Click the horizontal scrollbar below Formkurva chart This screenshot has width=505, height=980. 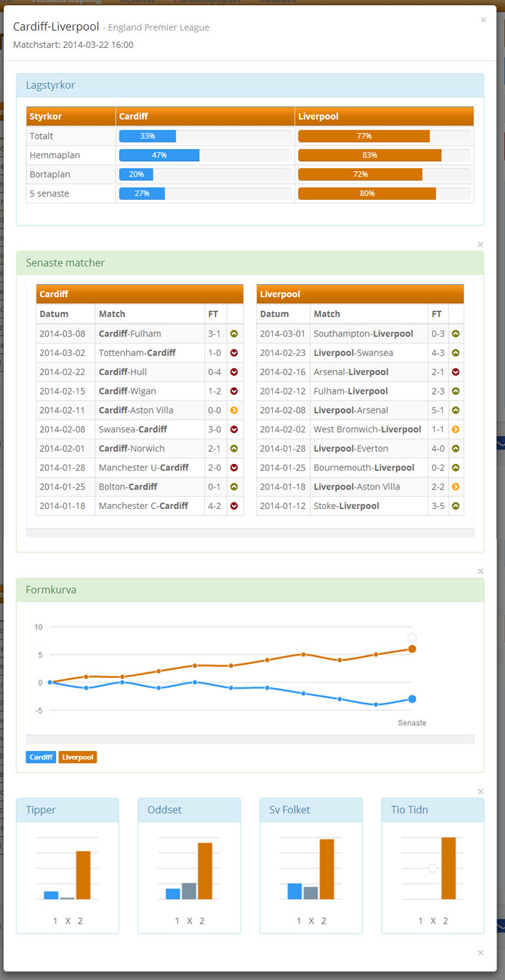pyautogui.click(x=250, y=739)
